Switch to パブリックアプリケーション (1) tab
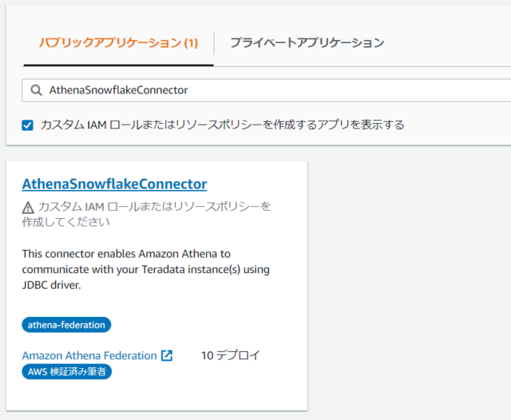Screen dimensions: 511x420 click(x=118, y=42)
